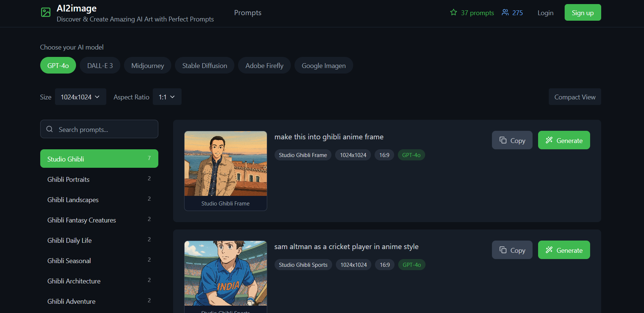This screenshot has height=313, width=644.
Task: Click 16:9 tag on sam altman card
Action: tap(385, 265)
